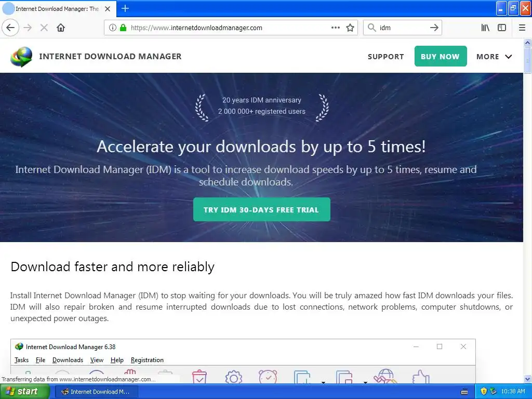
Task: Click "File" in the IDM 6.38 screenshot
Action: pyautogui.click(x=41, y=360)
